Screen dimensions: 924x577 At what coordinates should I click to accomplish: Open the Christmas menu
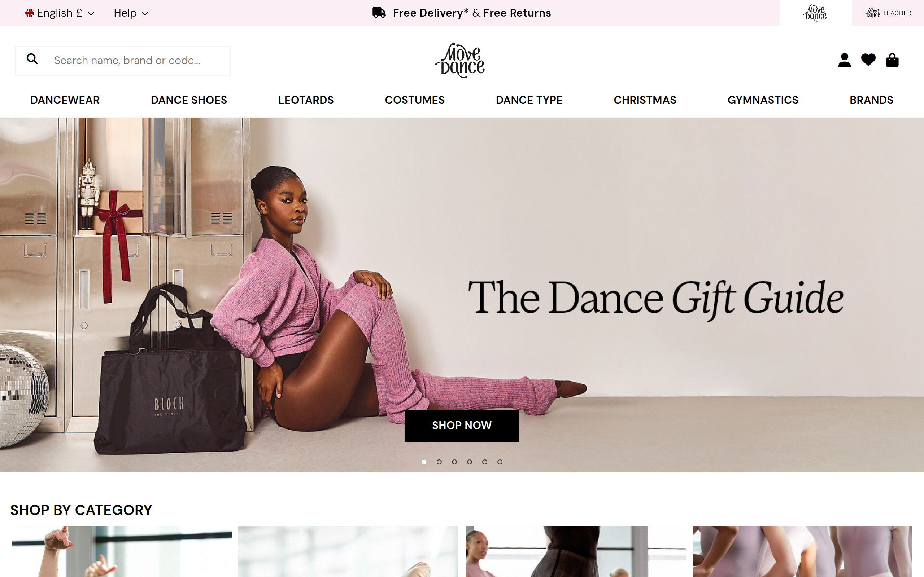(645, 100)
